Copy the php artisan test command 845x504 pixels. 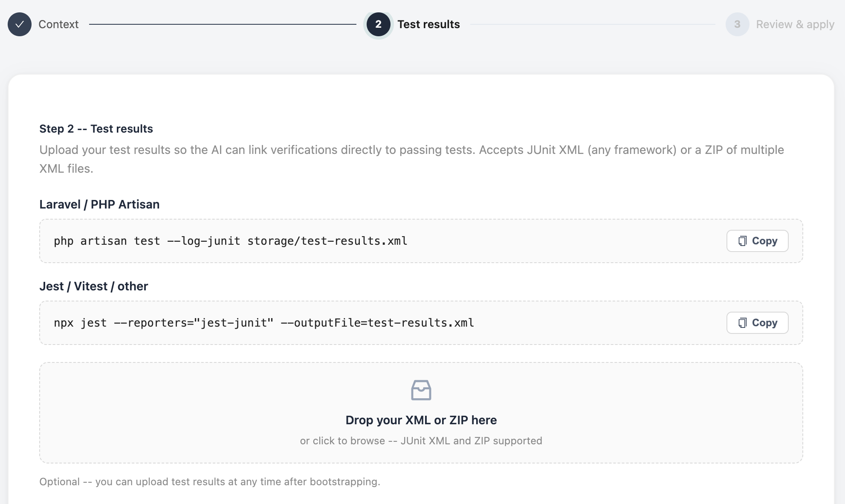[x=757, y=241]
